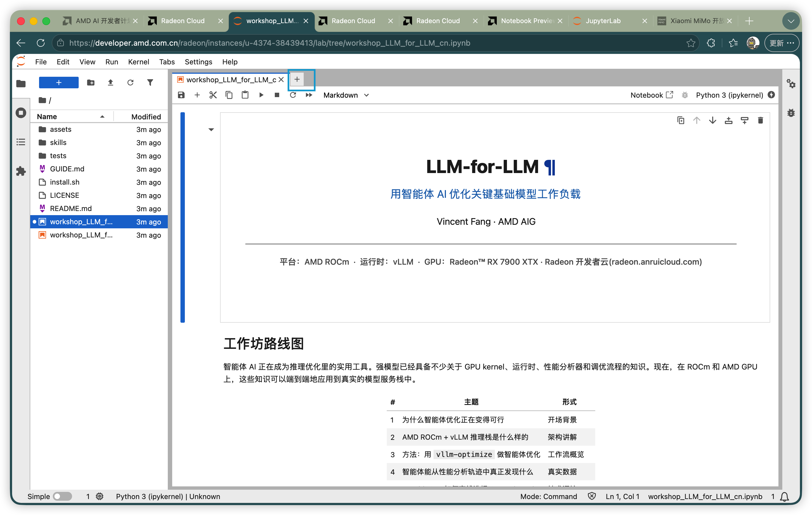Open the Edit menu
The height and width of the screenshot is (515, 812).
(x=63, y=62)
